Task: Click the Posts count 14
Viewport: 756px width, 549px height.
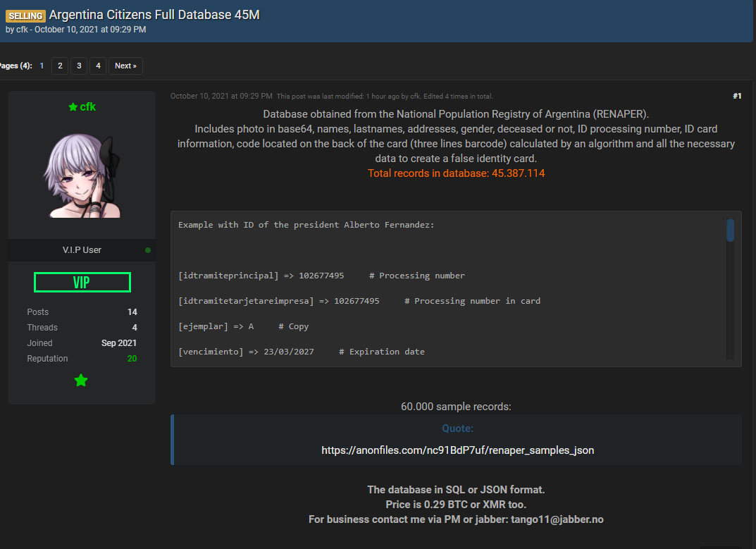Action: [x=132, y=312]
